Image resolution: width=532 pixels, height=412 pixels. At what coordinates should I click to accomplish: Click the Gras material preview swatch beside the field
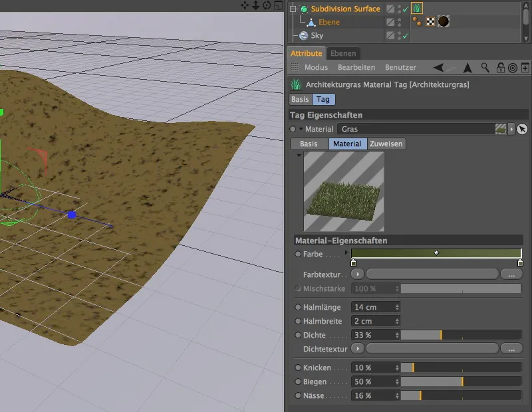[x=501, y=129]
